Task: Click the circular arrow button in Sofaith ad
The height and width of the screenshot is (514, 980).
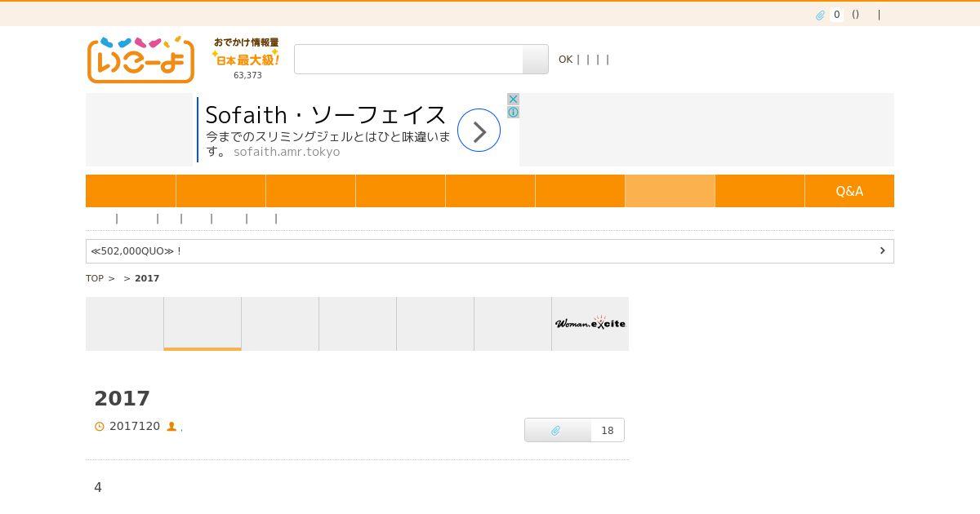Action: 479,130
